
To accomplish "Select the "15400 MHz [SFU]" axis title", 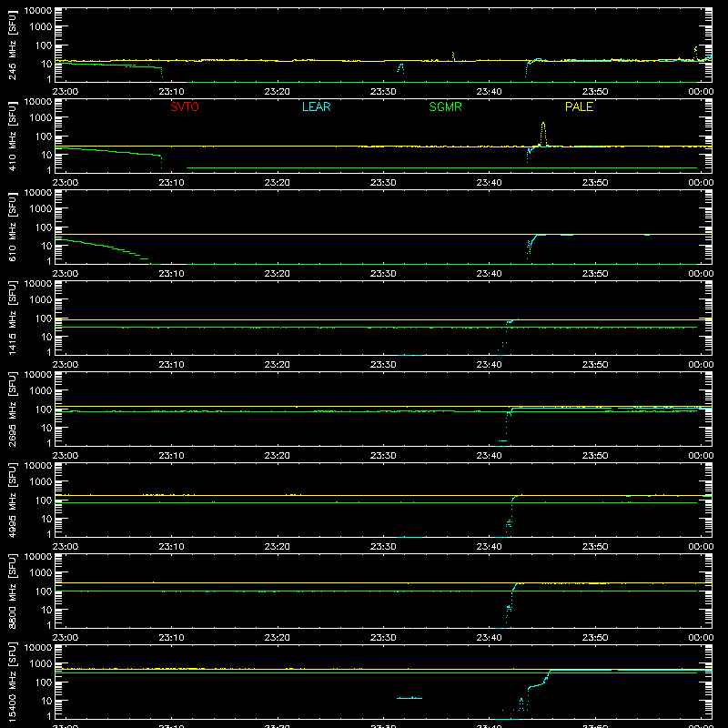I will tap(13, 682).
